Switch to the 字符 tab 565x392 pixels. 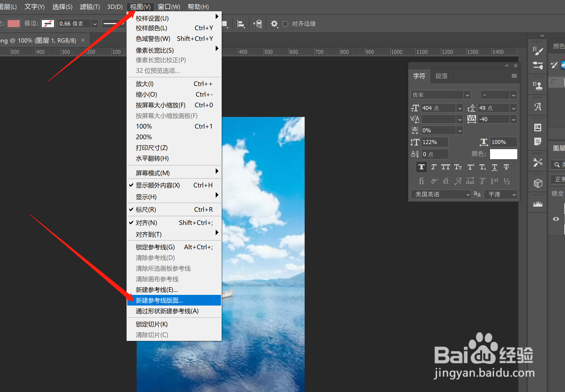point(419,76)
